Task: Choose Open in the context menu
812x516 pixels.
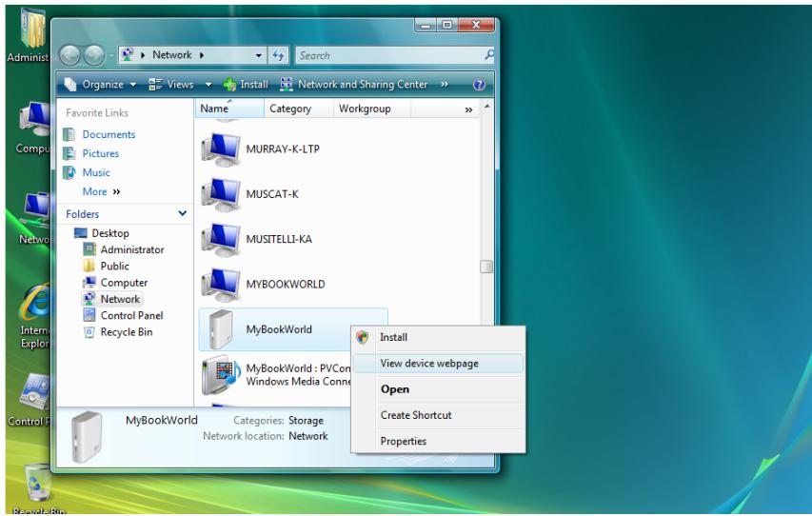Action: coord(439,389)
